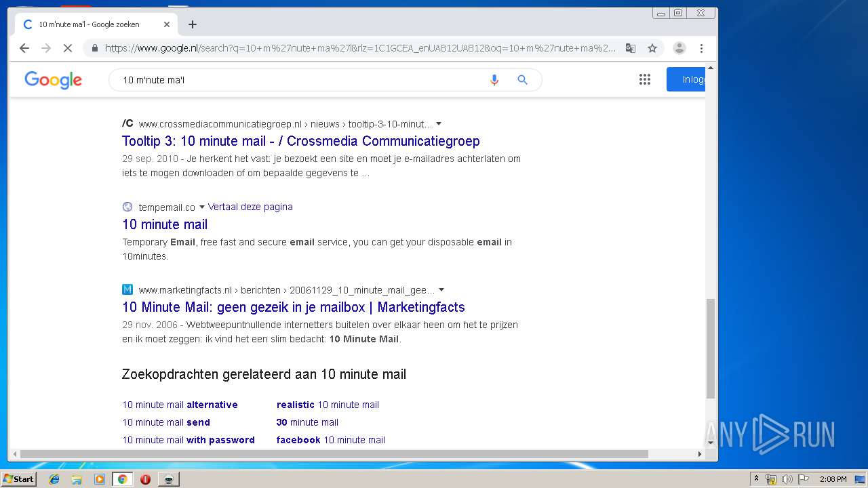The height and width of the screenshot is (488, 868).
Task: Click the volume speaker tray icon
Action: coord(787,479)
